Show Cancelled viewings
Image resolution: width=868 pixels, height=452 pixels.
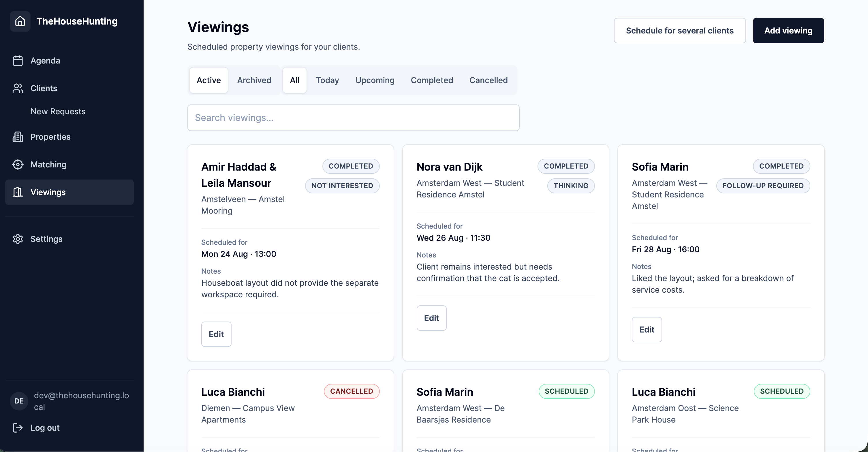[488, 80]
